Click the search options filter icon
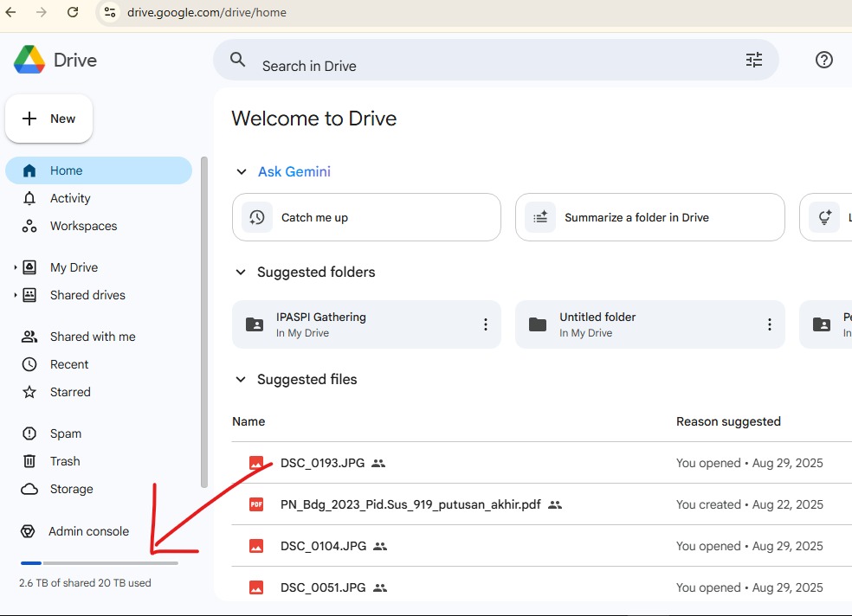The image size is (852, 616). click(754, 60)
